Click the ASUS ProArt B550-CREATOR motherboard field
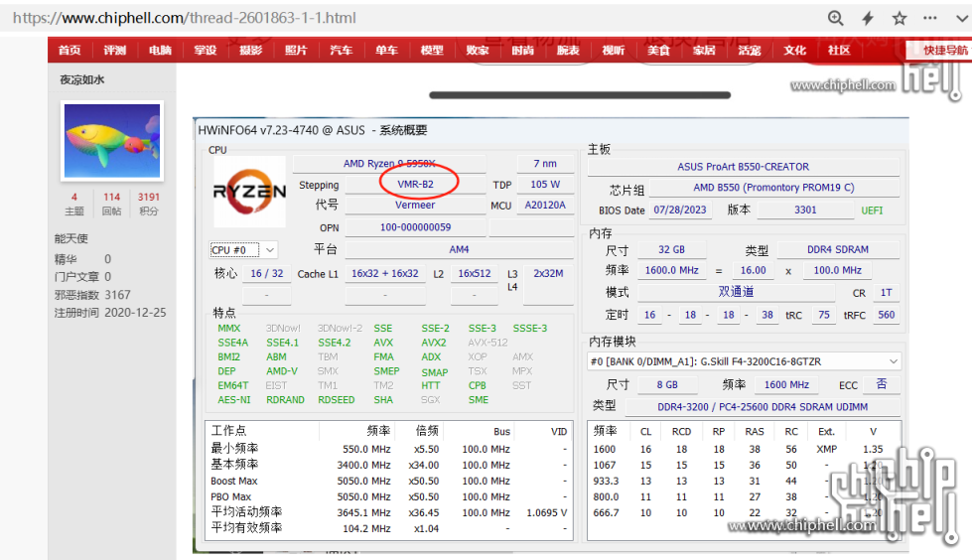The height and width of the screenshot is (560, 972). click(744, 167)
